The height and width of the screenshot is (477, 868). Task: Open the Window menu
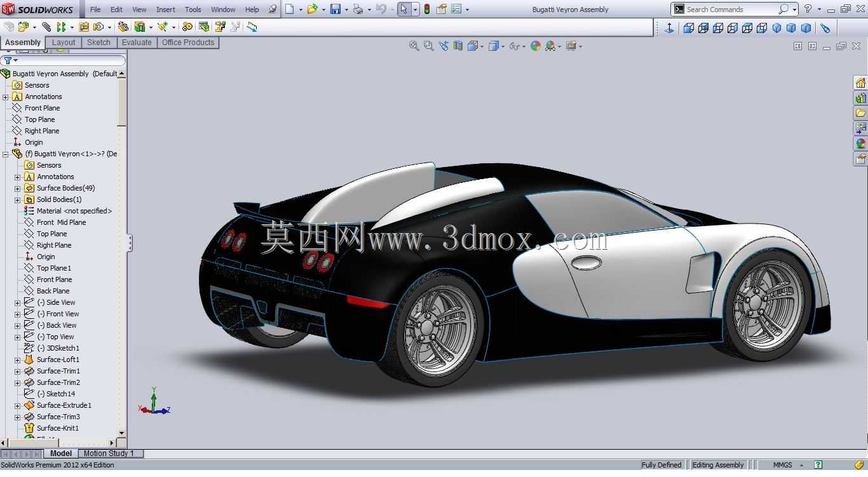click(223, 10)
